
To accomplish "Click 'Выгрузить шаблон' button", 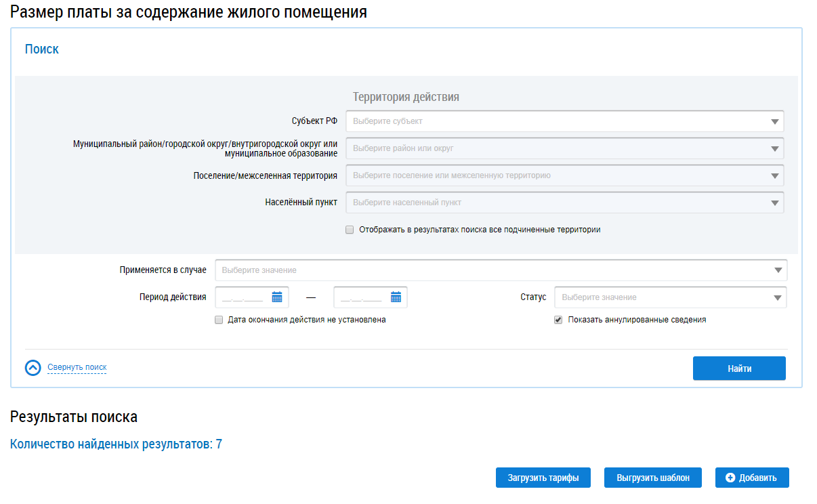I will pos(653,478).
